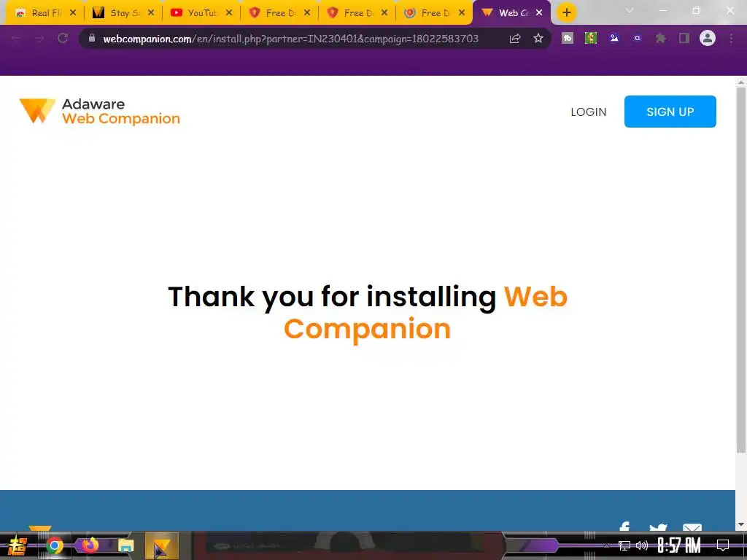Click the LOGIN link
This screenshot has height=560, width=747.
pos(589,112)
